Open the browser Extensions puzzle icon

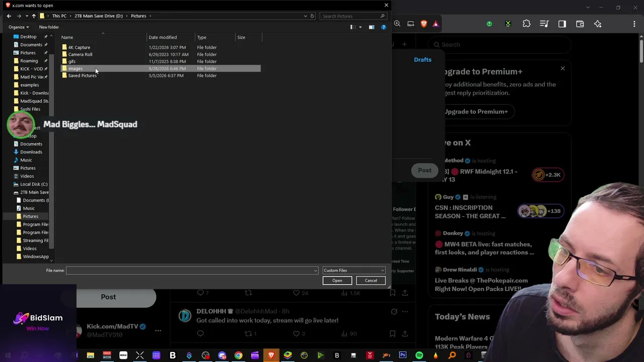pyautogui.click(x=526, y=24)
